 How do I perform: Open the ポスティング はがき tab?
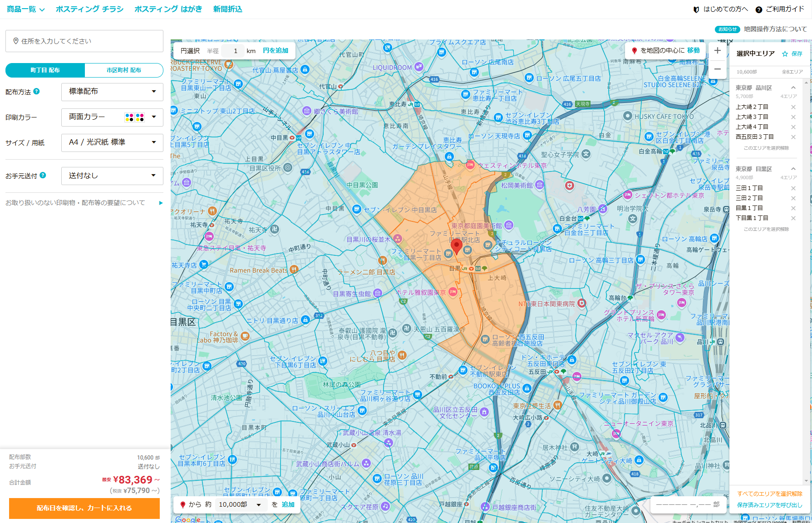[168, 9]
